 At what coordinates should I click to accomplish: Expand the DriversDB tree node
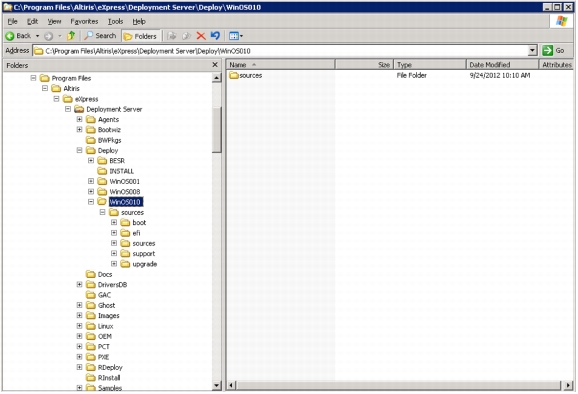79,284
